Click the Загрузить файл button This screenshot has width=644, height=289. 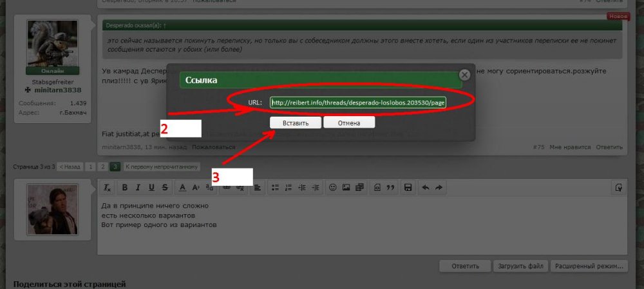(520, 266)
